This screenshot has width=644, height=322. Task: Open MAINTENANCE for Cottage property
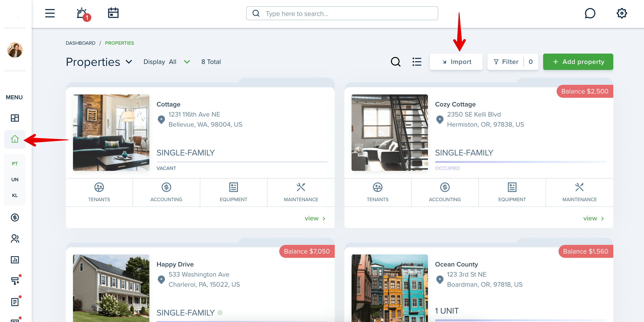pyautogui.click(x=301, y=192)
